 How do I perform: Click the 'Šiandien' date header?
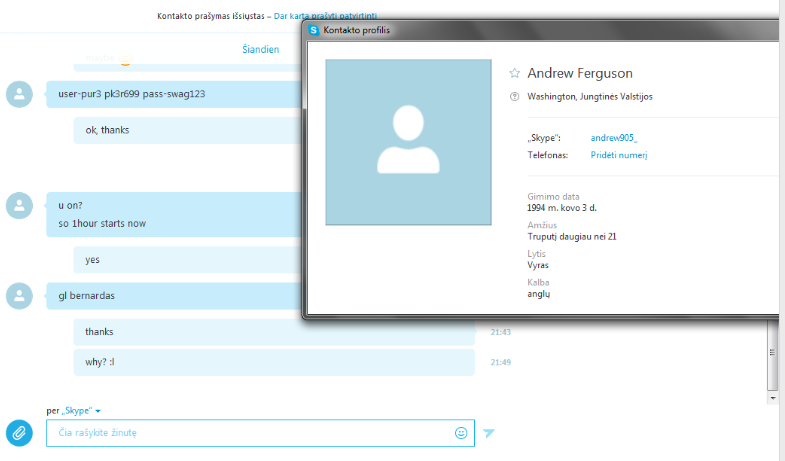260,50
